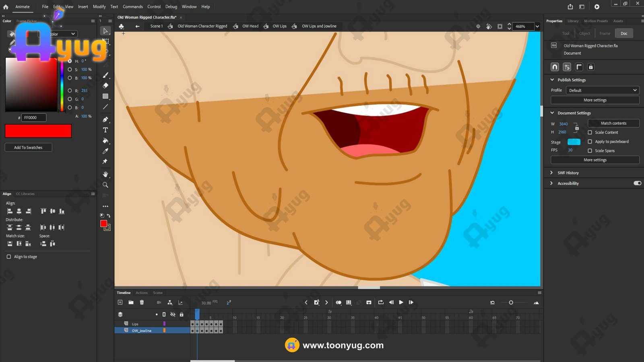Viewport: 644px width, 362px height.
Task: Select the Zoom magnifier tool
Action: (x=105, y=185)
